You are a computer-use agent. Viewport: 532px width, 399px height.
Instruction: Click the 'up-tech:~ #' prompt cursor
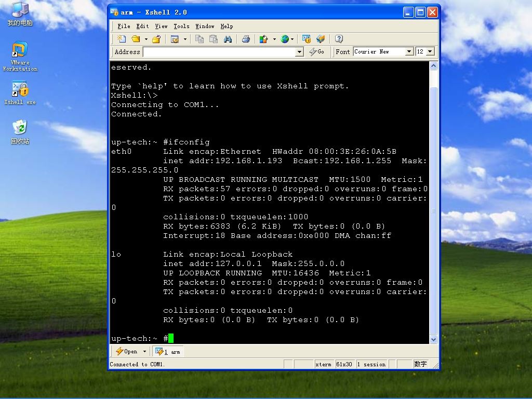click(x=170, y=338)
